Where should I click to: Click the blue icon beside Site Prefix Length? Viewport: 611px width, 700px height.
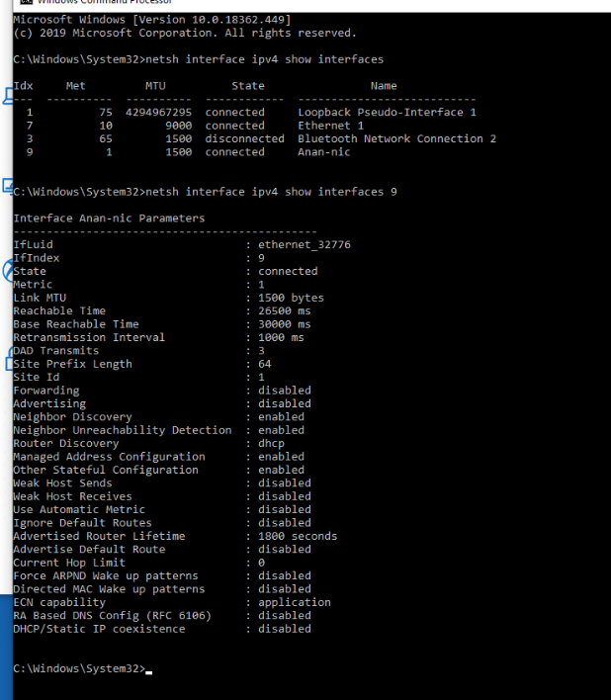point(9,360)
